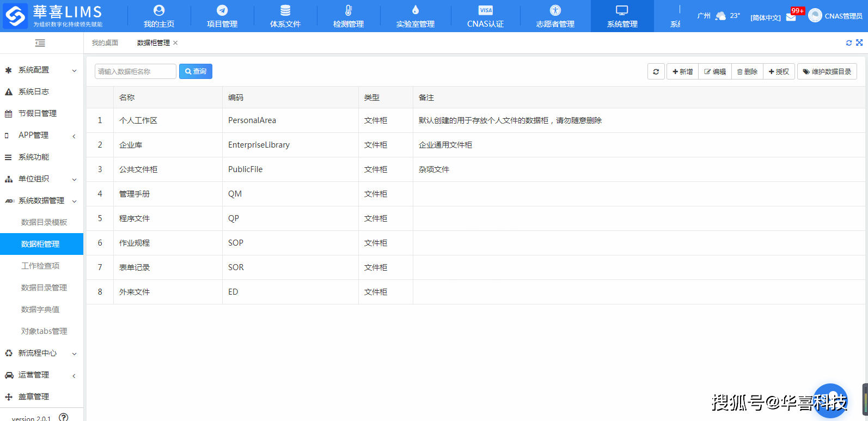Focus the 数据柜名称 search field

click(x=136, y=71)
